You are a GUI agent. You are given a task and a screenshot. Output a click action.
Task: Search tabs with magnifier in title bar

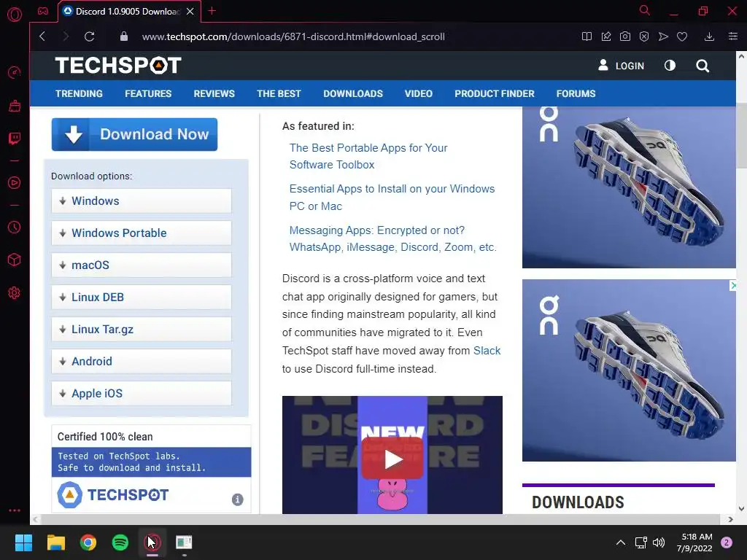click(x=645, y=10)
